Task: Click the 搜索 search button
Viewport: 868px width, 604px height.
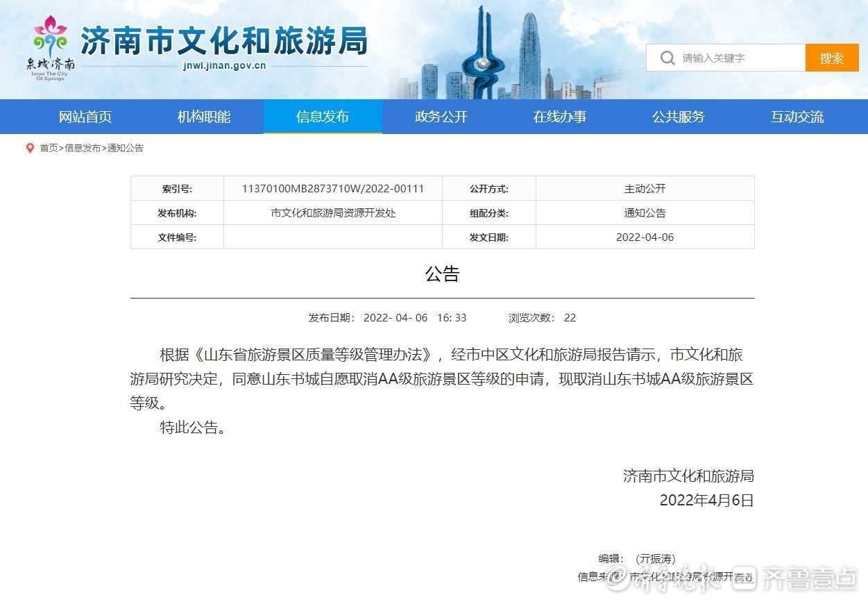Action: click(x=832, y=58)
